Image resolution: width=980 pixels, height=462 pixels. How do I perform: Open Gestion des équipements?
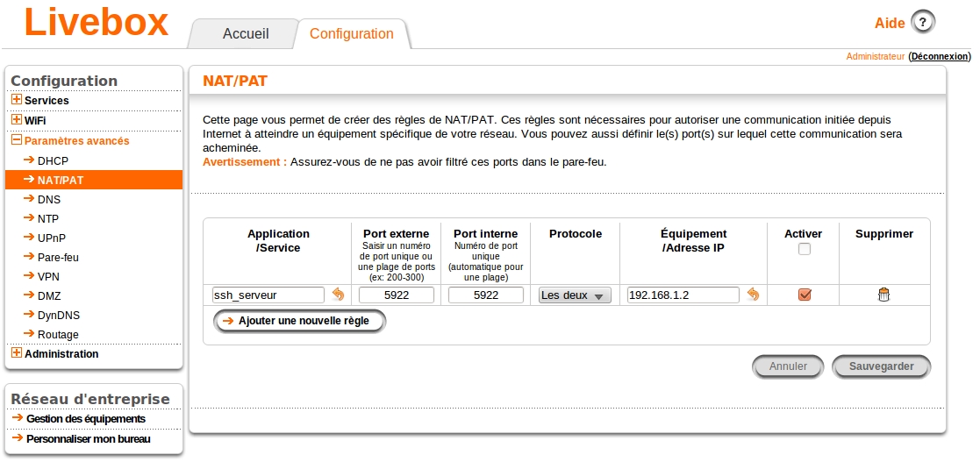coord(85,419)
